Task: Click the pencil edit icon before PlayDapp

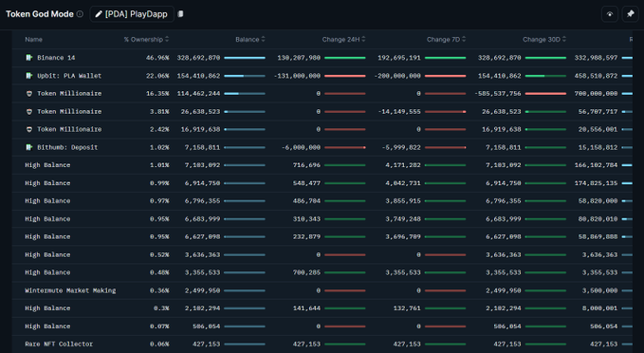Action: (x=99, y=14)
